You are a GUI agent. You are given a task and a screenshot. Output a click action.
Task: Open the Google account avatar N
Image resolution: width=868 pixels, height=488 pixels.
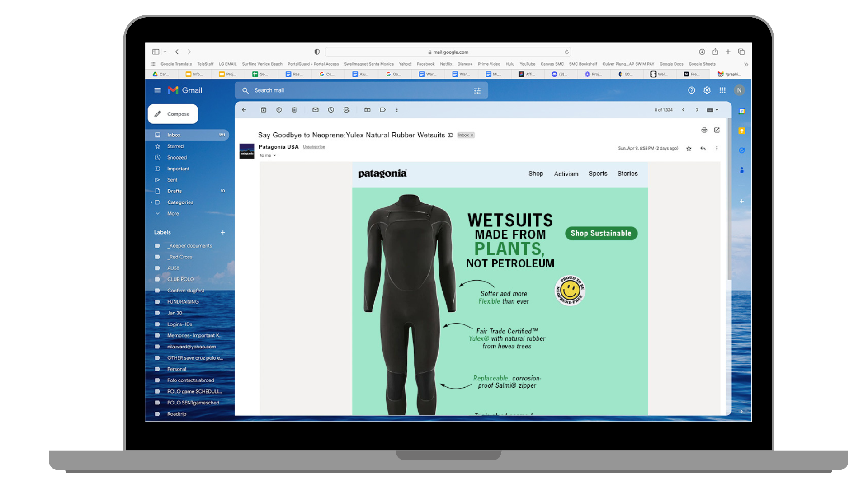739,90
